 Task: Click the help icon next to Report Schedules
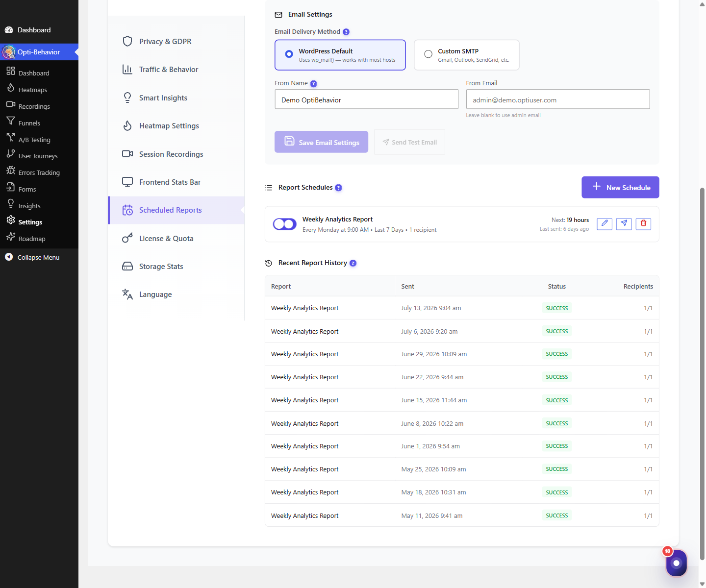(338, 188)
